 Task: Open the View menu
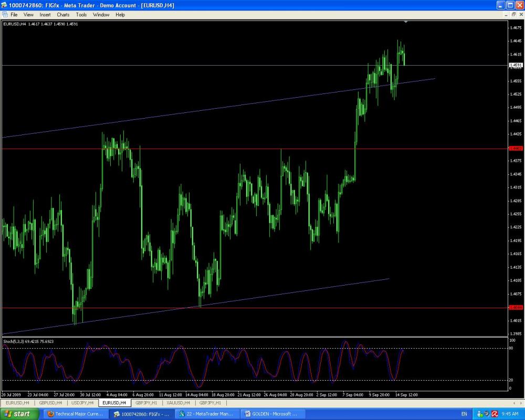tap(28, 15)
